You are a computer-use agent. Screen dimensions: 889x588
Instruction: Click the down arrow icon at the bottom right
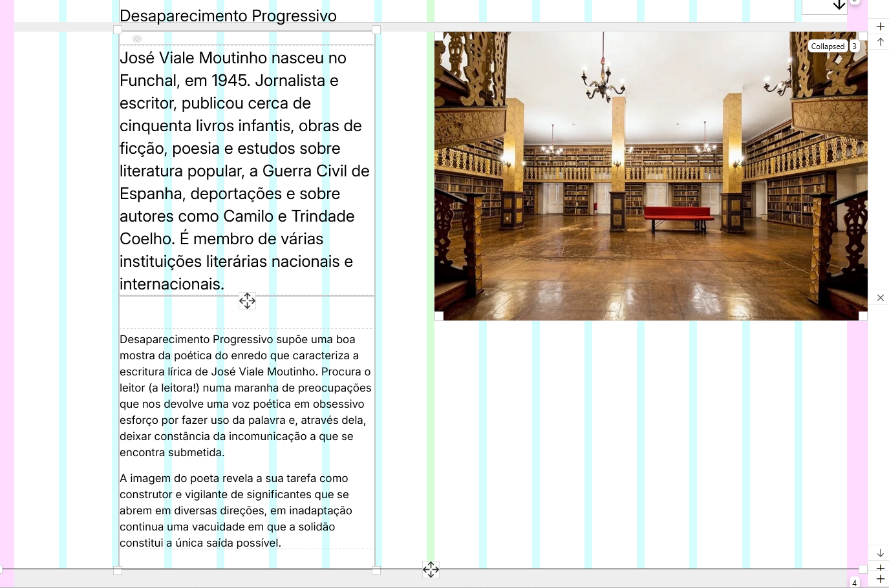[x=881, y=553]
